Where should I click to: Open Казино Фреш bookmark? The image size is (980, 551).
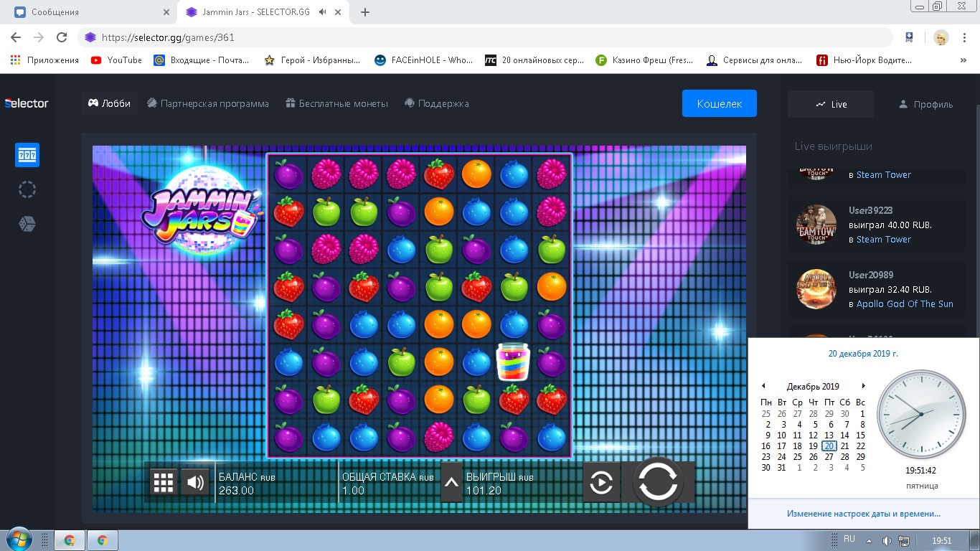click(x=645, y=60)
